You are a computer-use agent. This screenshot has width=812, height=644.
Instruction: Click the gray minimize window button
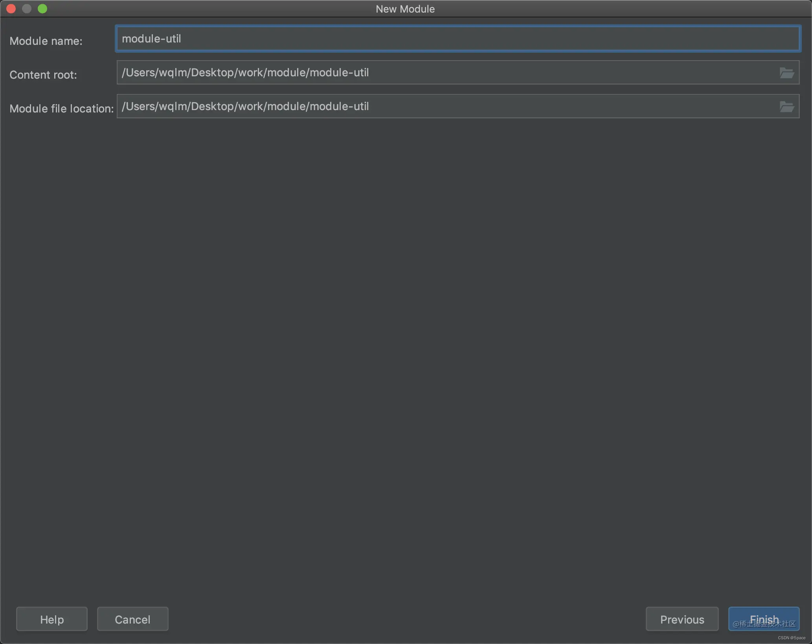(27, 9)
